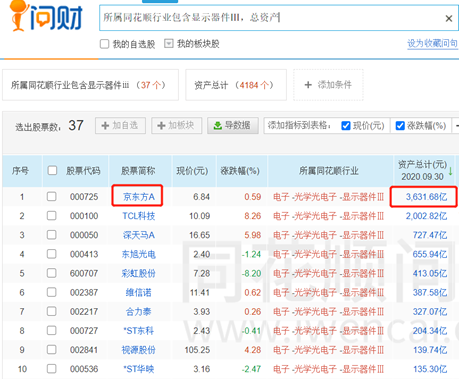The image size is (459, 379).
Task: Open the 设为收藏问句 link
Action: coord(432,43)
